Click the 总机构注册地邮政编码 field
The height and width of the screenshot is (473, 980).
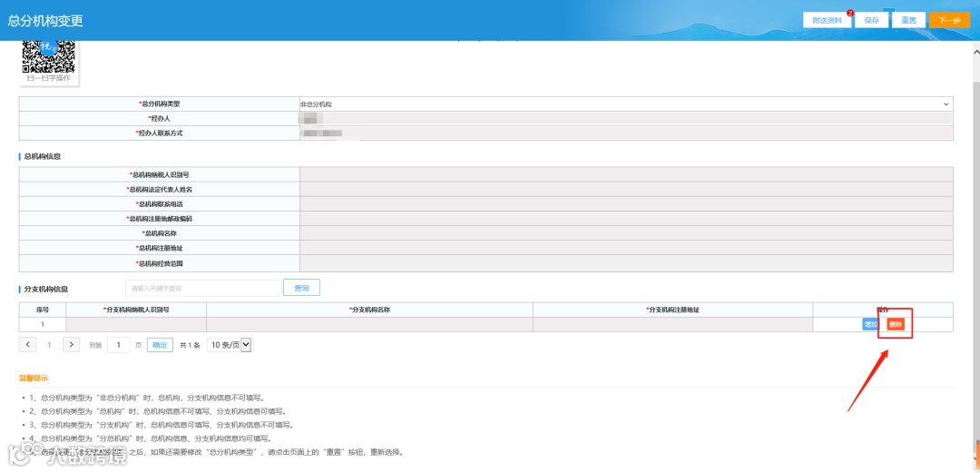pyautogui.click(x=626, y=219)
